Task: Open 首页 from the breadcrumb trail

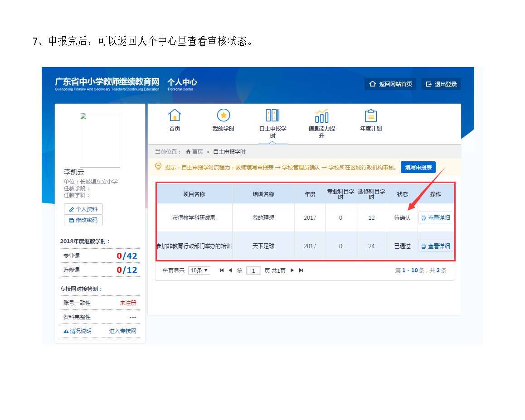Action: 195,151
